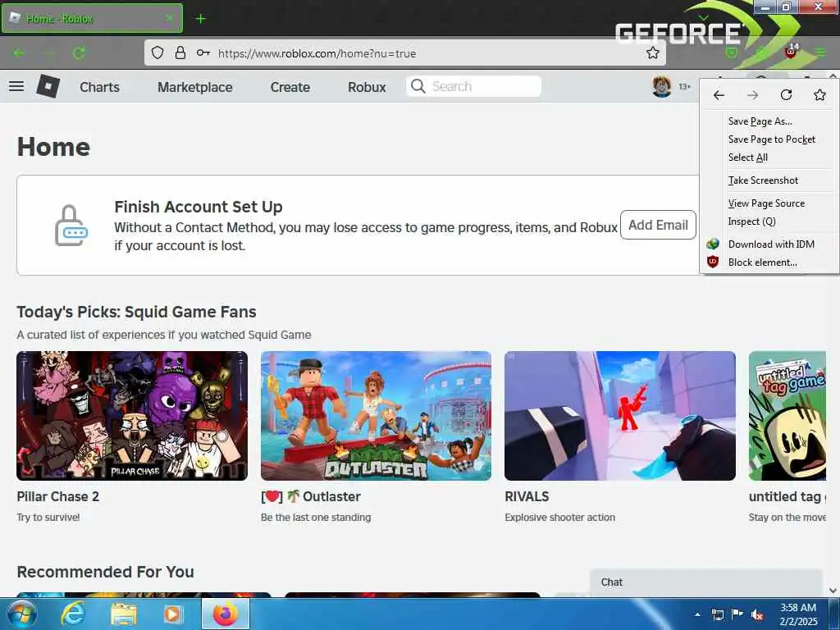
Task: Choose Take Screenshot in the context menu
Action: [x=763, y=180]
